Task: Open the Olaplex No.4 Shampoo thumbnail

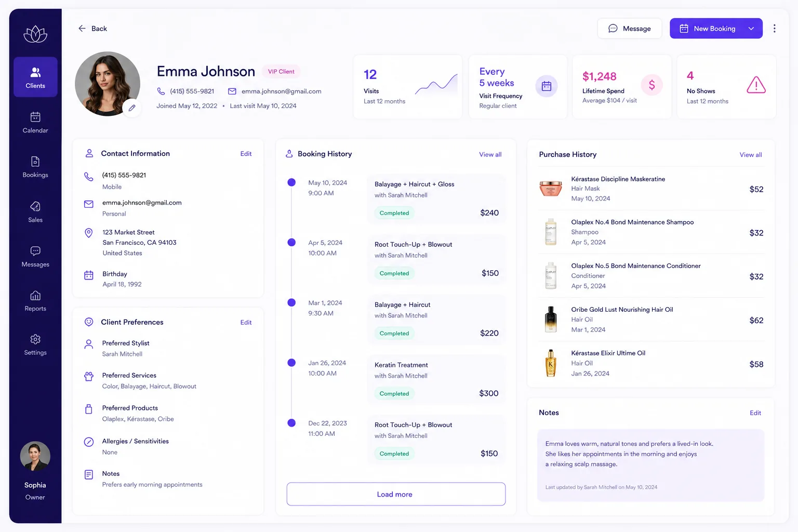Action: (551, 232)
